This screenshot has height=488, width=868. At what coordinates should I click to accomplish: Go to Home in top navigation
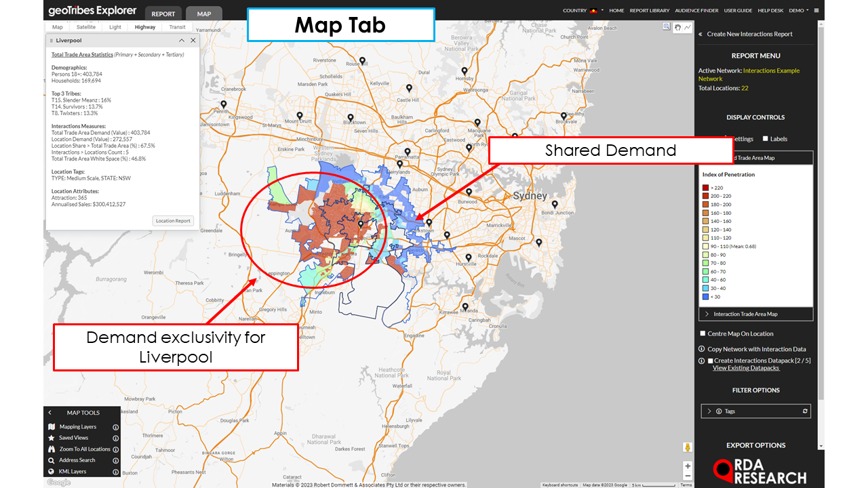(616, 11)
